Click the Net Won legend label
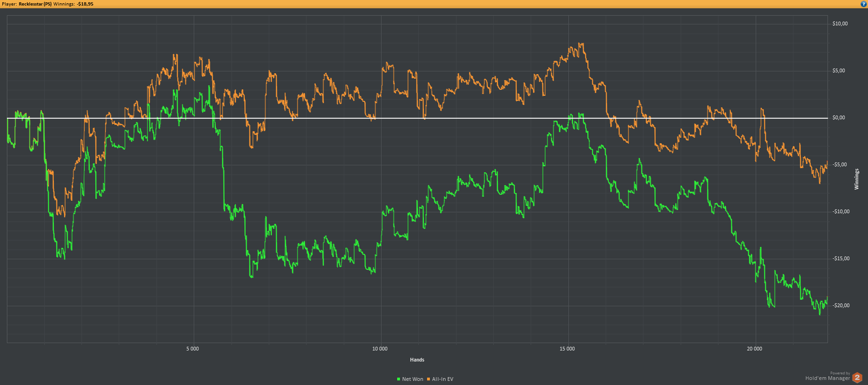Viewport: 868px width, 385px height. point(412,379)
